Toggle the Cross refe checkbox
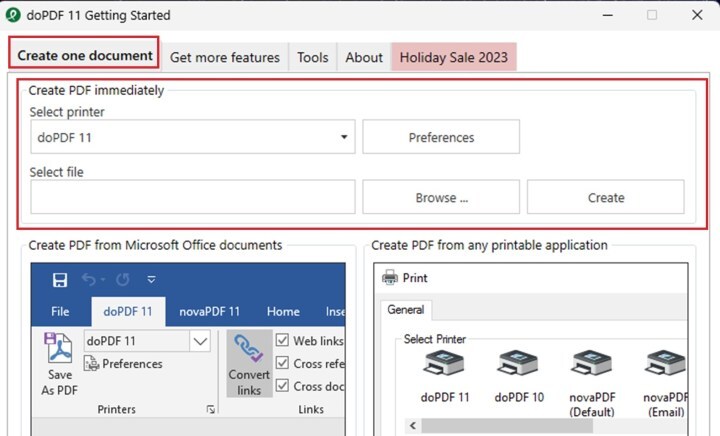Image resolution: width=720 pixels, height=436 pixels. coord(282,363)
